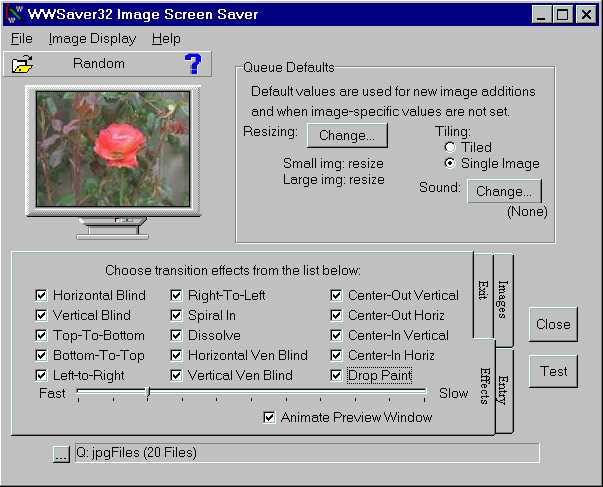603x487 pixels.
Task: Click the WWSaver32 title bar app icon
Action: click(x=15, y=14)
